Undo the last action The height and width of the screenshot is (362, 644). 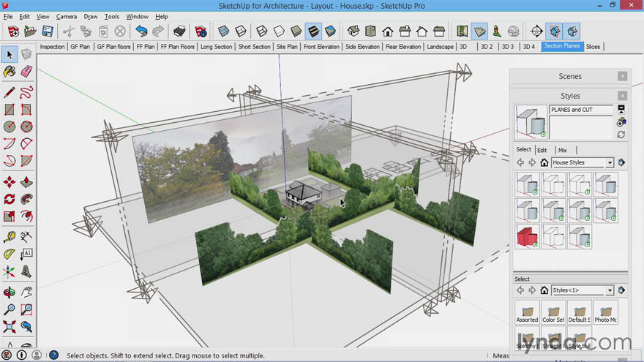pyautogui.click(x=141, y=31)
